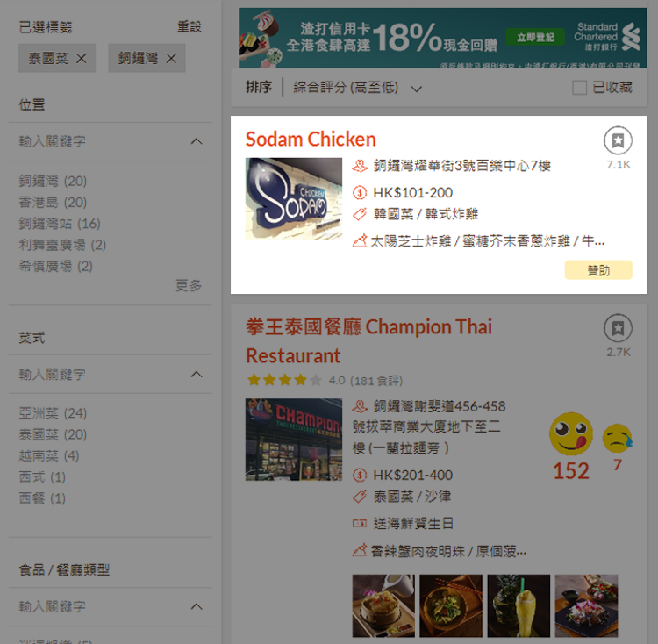Remove the 泰國菜 selected tag
This screenshot has height=644, width=658.
(82, 58)
